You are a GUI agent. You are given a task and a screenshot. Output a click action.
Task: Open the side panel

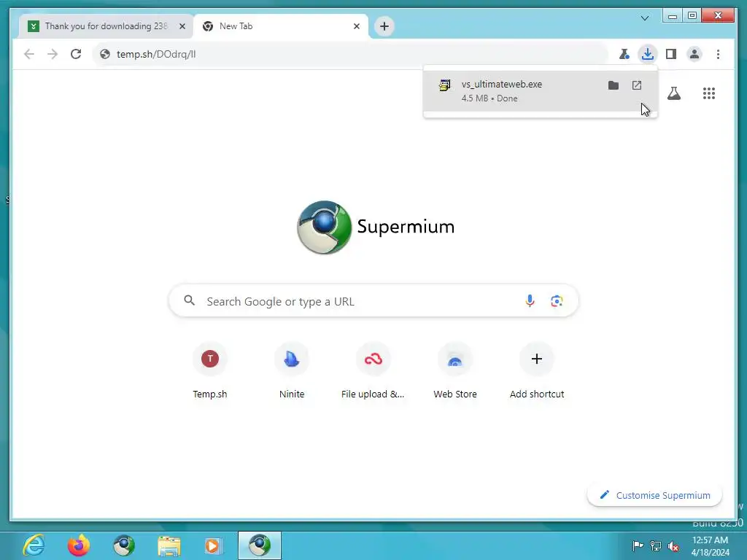pos(671,54)
